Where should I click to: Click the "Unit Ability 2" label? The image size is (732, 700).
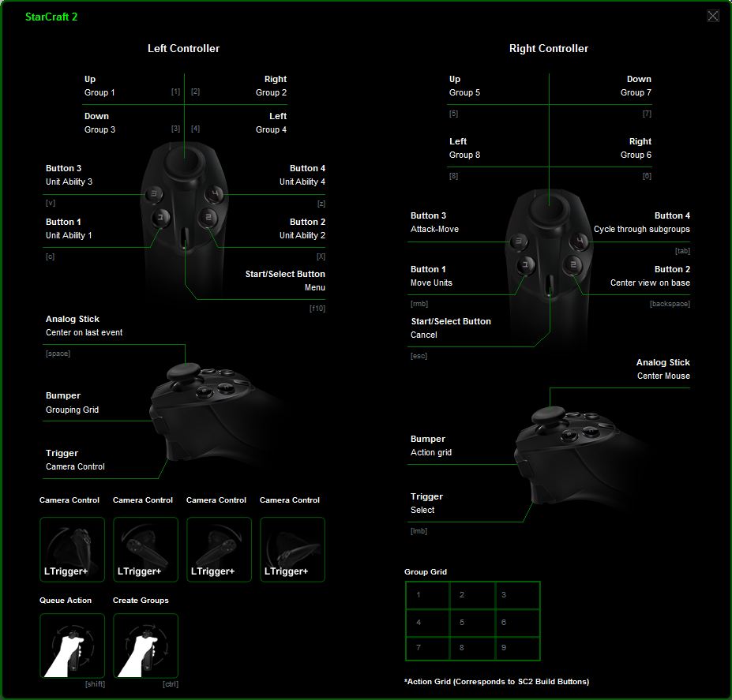pos(302,236)
